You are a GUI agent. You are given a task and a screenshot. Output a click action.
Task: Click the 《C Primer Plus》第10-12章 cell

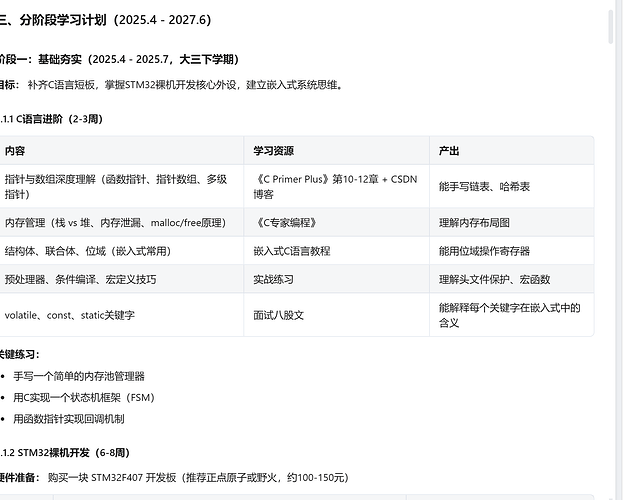click(335, 187)
